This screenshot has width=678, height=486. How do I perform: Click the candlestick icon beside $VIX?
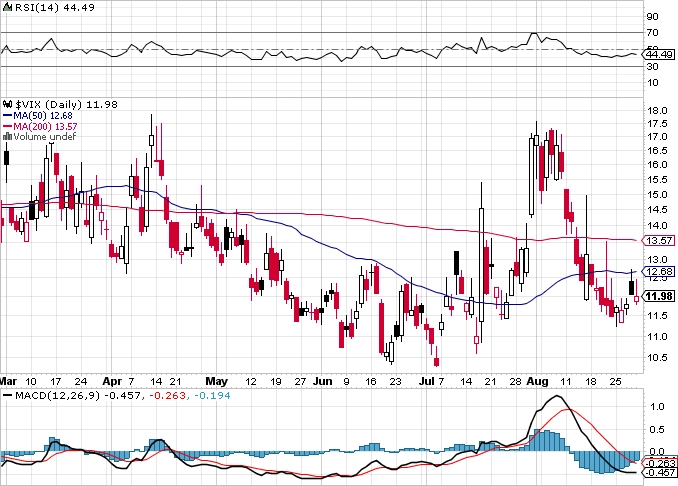pyautogui.click(x=8, y=104)
